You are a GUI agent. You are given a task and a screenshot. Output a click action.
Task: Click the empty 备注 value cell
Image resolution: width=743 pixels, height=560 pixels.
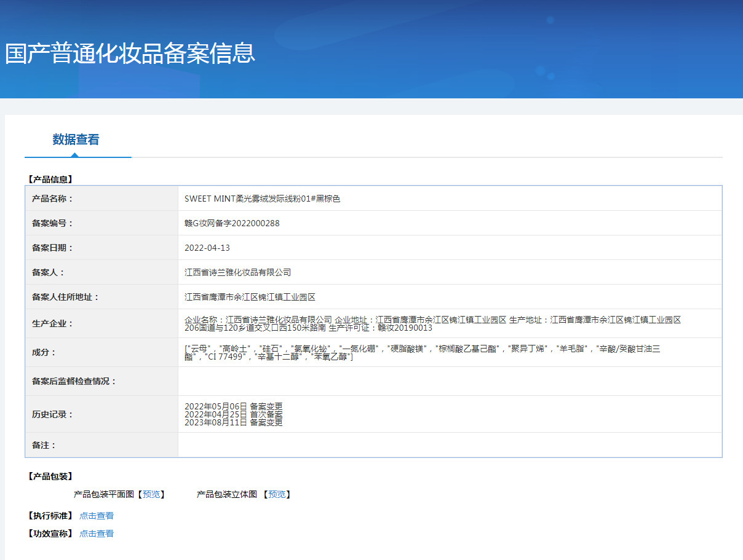[450, 445]
